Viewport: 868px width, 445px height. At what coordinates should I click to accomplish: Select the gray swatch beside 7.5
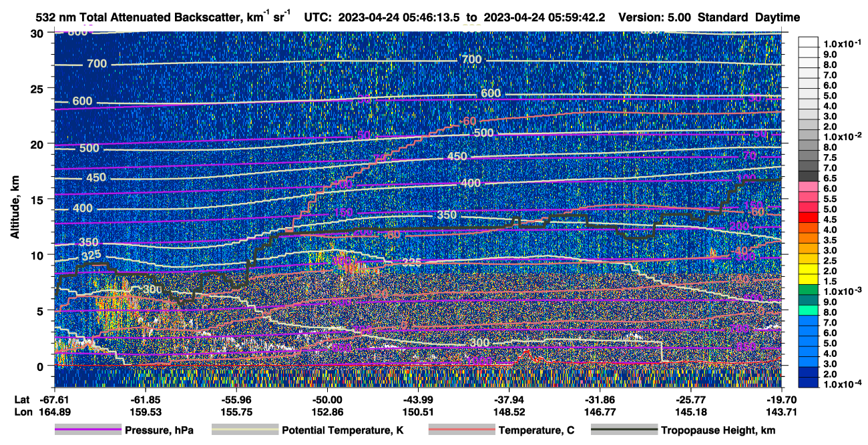click(809, 157)
